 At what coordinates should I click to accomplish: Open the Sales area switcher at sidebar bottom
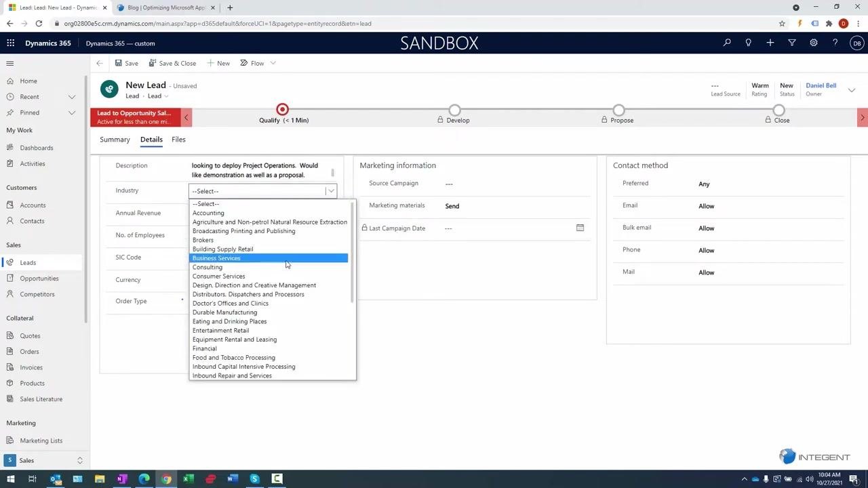(45, 460)
